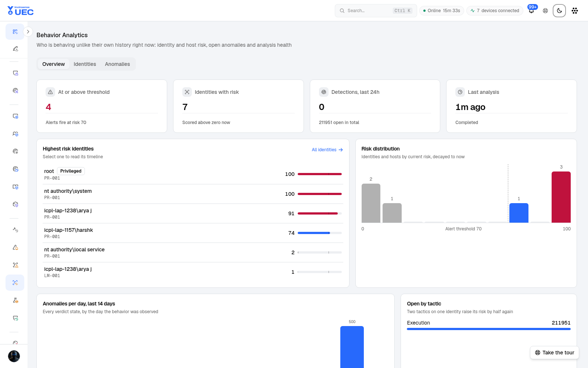Open the dotted apps menu icon

(575, 11)
